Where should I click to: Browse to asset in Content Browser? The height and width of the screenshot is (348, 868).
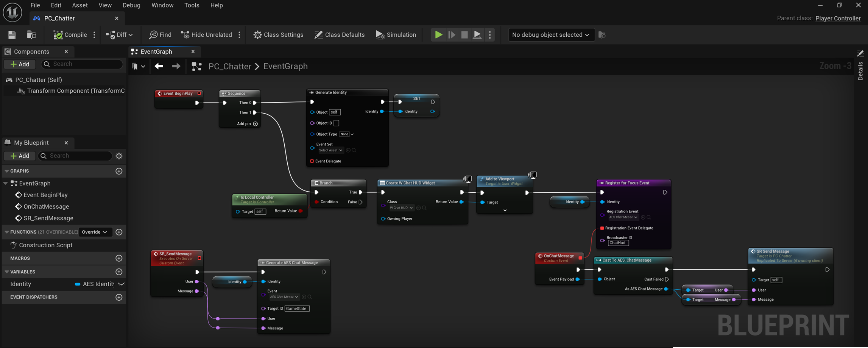31,34
